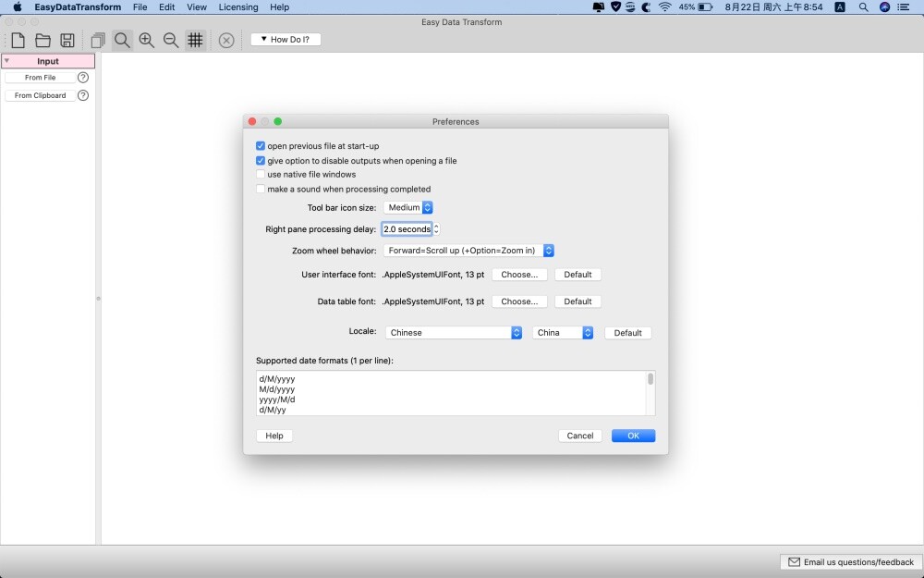The width and height of the screenshot is (924, 578).
Task: Open the Edit menu
Action: point(166,7)
